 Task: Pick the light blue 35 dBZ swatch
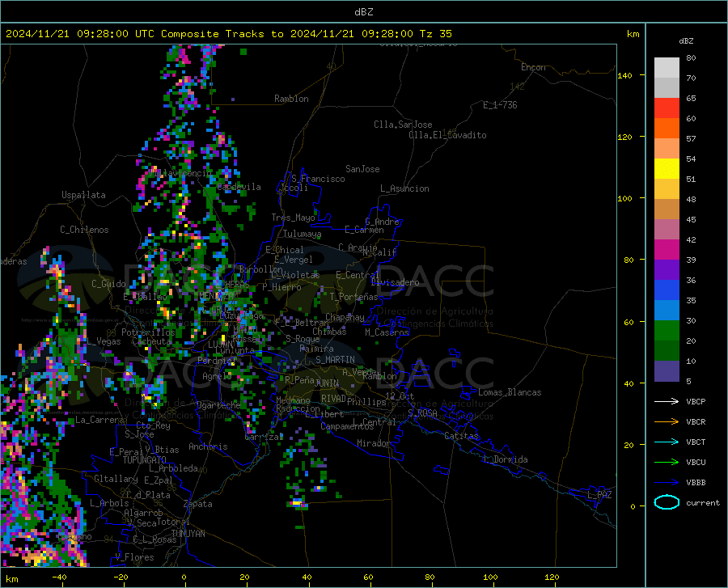click(x=667, y=311)
